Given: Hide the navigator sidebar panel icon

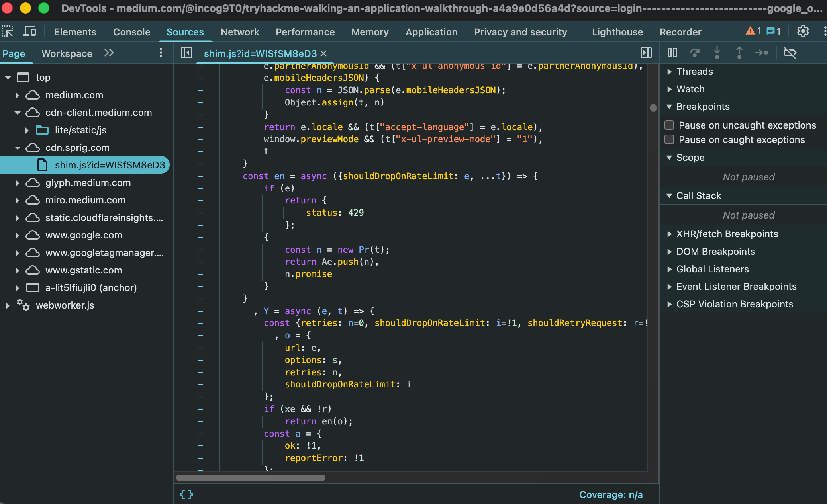Looking at the screenshot, I should [x=186, y=53].
